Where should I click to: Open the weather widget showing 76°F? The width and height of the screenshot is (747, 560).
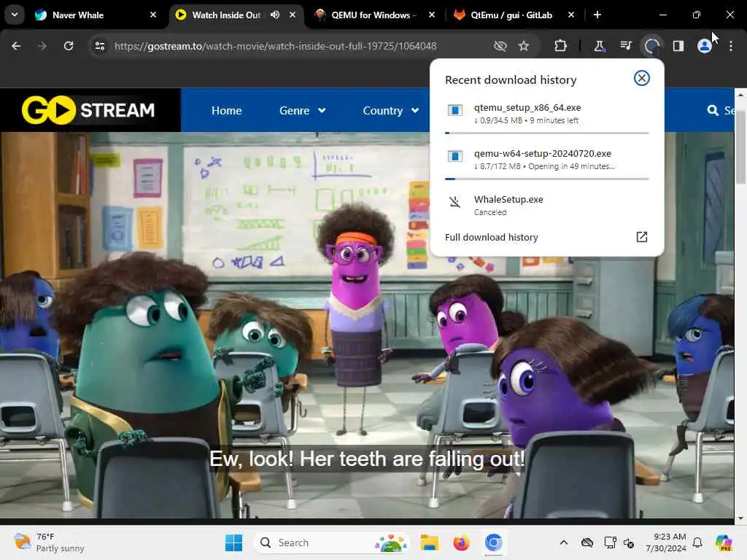[x=50, y=542]
